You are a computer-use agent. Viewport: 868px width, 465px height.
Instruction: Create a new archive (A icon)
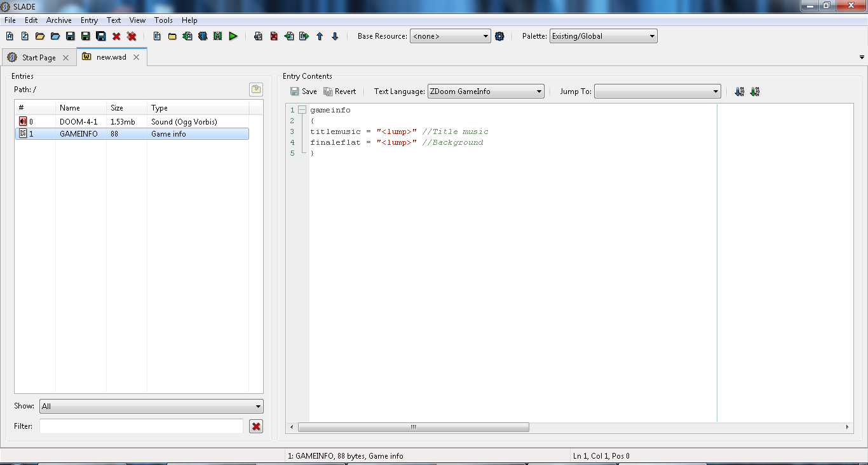pos(10,36)
